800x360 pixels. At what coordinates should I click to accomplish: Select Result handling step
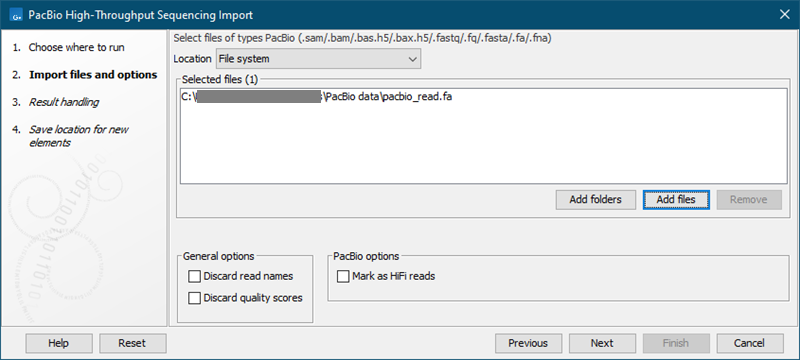64,102
